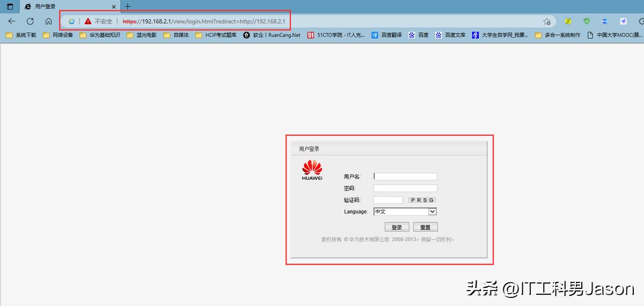Click the blue striped globe extension icon

tap(605, 21)
